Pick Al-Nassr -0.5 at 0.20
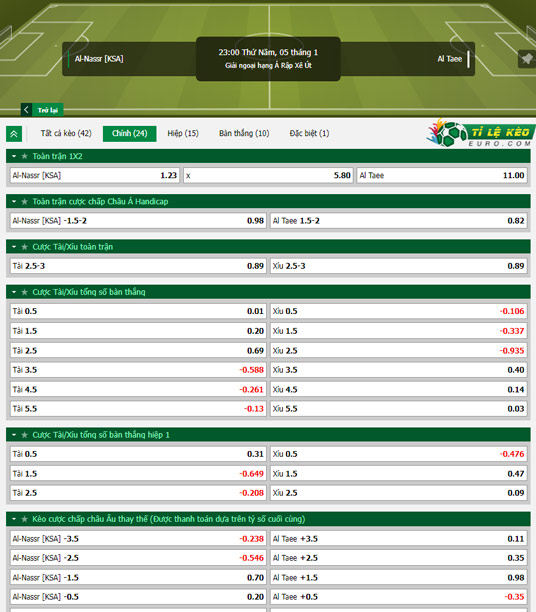Viewport: 536px width, 612px height. [x=138, y=597]
